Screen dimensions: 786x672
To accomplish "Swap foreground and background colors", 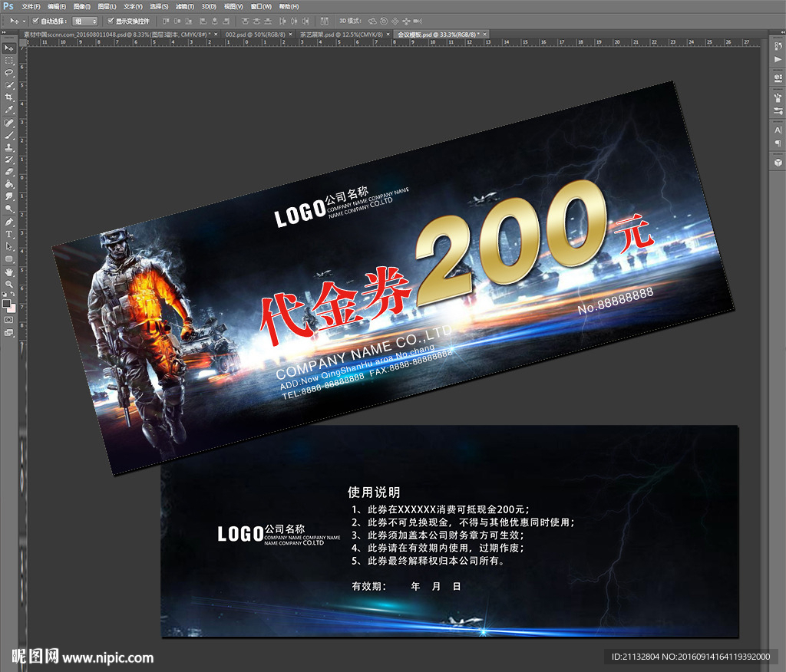I will click(x=12, y=294).
